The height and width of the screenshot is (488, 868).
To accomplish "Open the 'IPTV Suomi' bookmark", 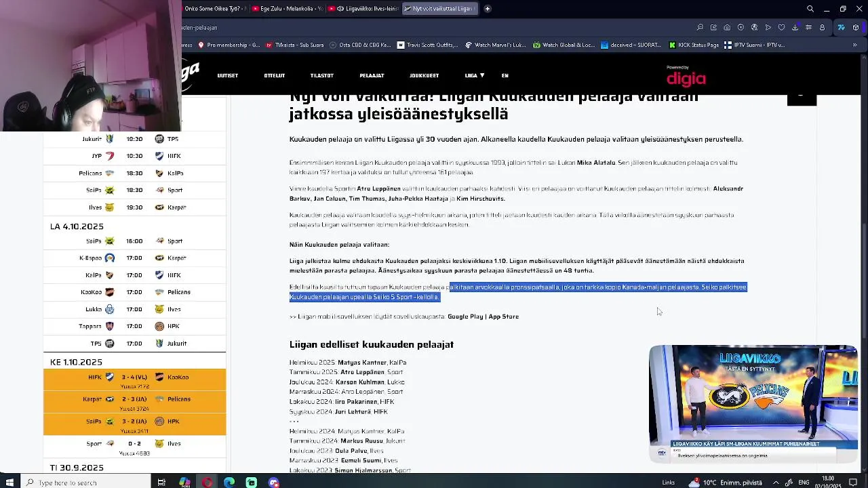I will [x=754, y=45].
